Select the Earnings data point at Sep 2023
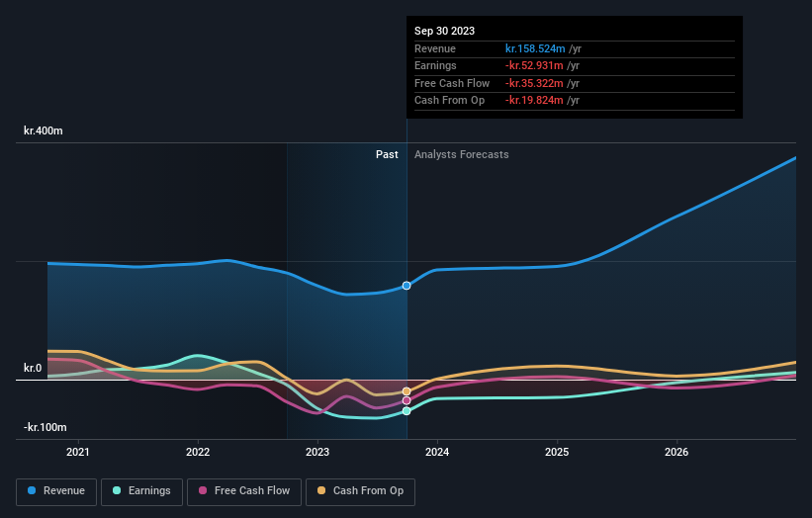Image resolution: width=812 pixels, height=518 pixels. tap(406, 411)
